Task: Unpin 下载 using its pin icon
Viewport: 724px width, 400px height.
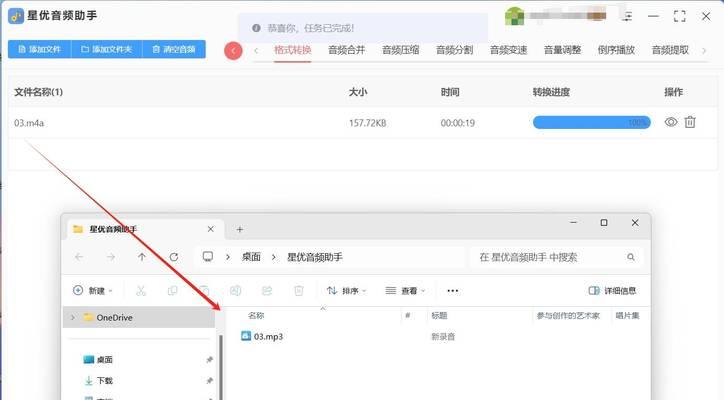Action: point(209,381)
